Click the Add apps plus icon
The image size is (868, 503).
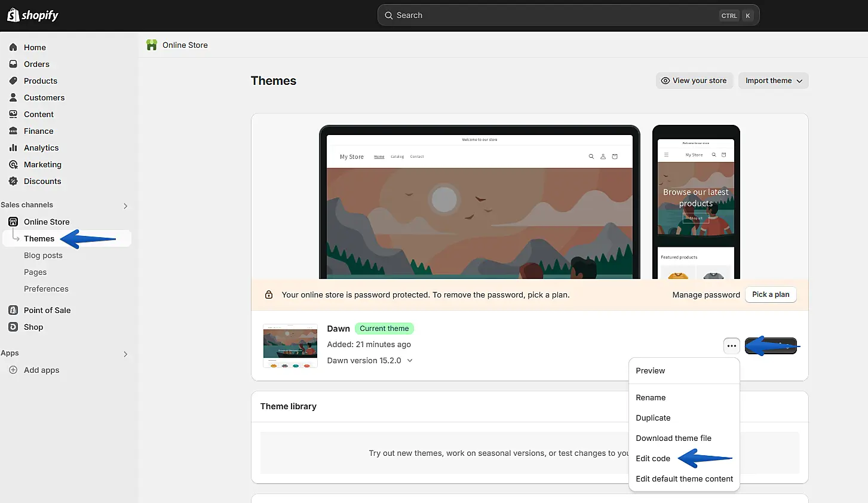click(13, 370)
